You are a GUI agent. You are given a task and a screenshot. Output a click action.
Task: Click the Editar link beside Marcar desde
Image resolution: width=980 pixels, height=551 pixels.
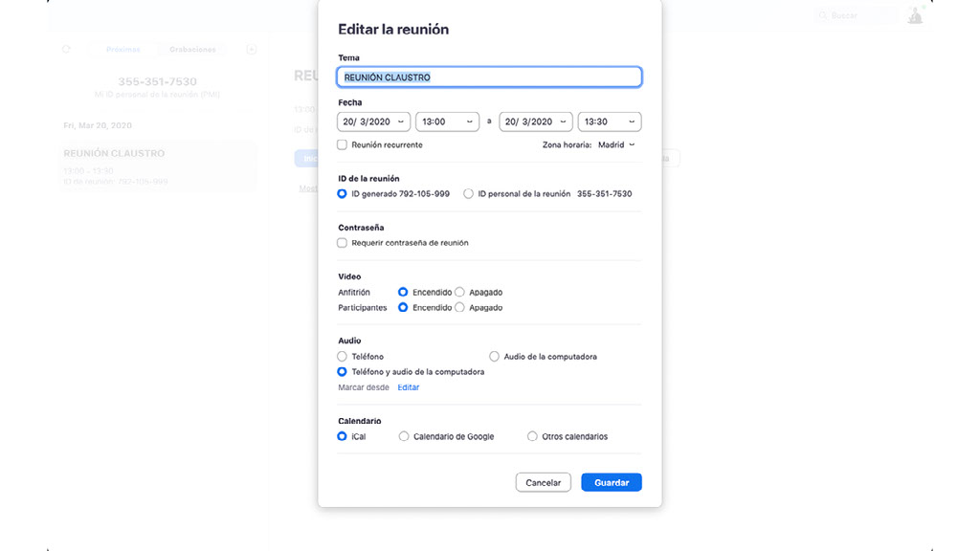point(409,387)
